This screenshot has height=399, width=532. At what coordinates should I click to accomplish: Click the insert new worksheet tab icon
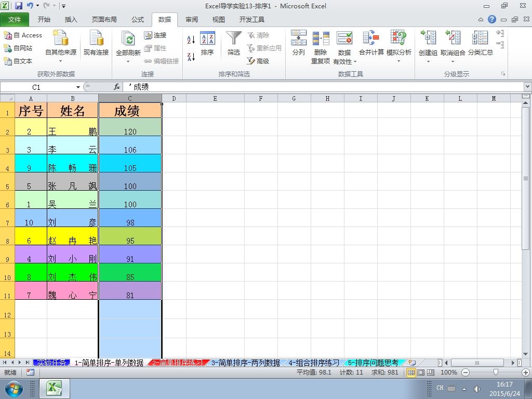[411, 363]
